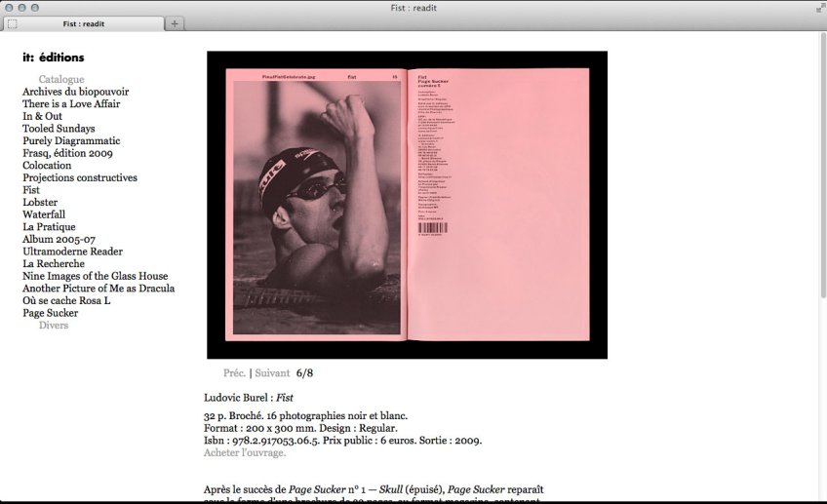
Task: Open a new browser tab with plus button
Action: [174, 23]
